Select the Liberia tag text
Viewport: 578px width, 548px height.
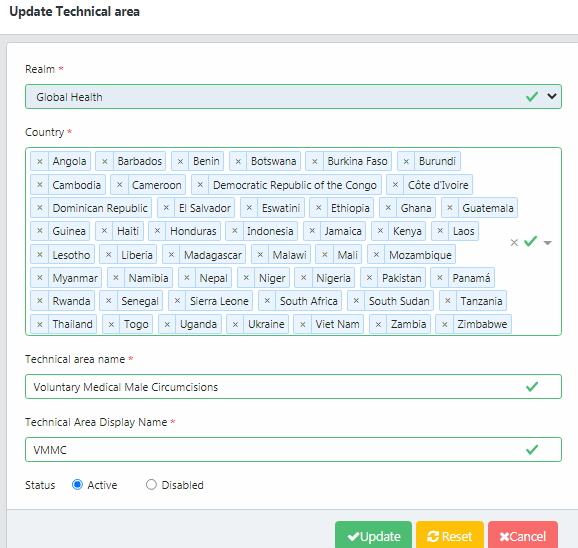[x=137, y=255]
